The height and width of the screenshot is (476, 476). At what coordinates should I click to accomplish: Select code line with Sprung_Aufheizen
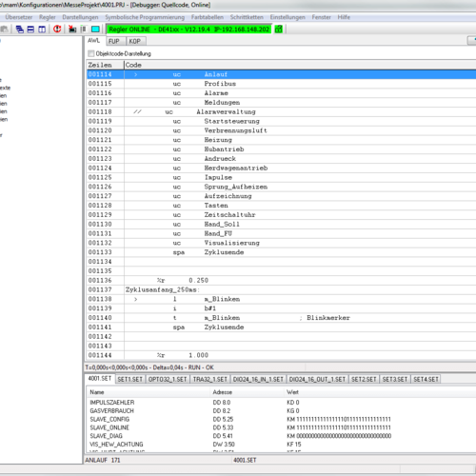[x=281, y=187]
